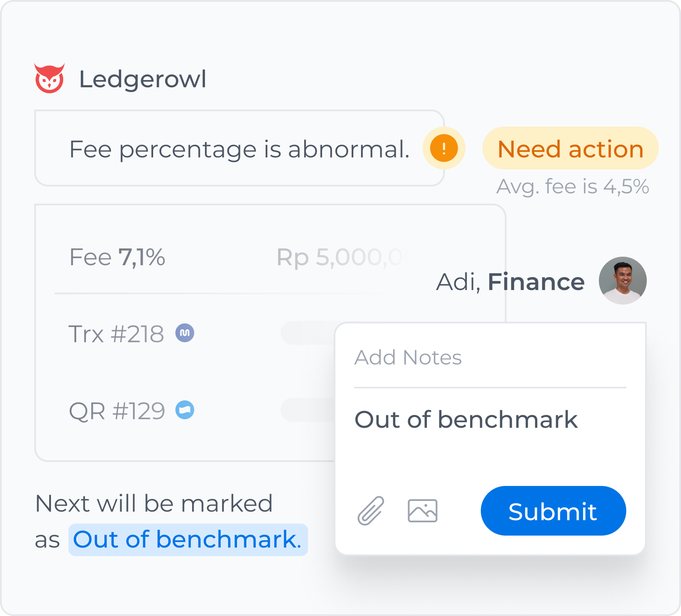
Task: Click the image upload icon
Action: [423, 511]
